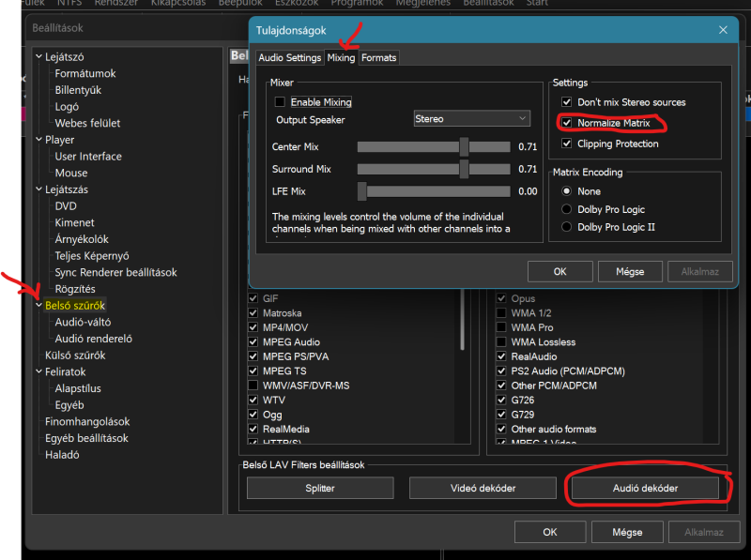
Task: Select Külső szűrők tree item
Action: [x=75, y=356]
